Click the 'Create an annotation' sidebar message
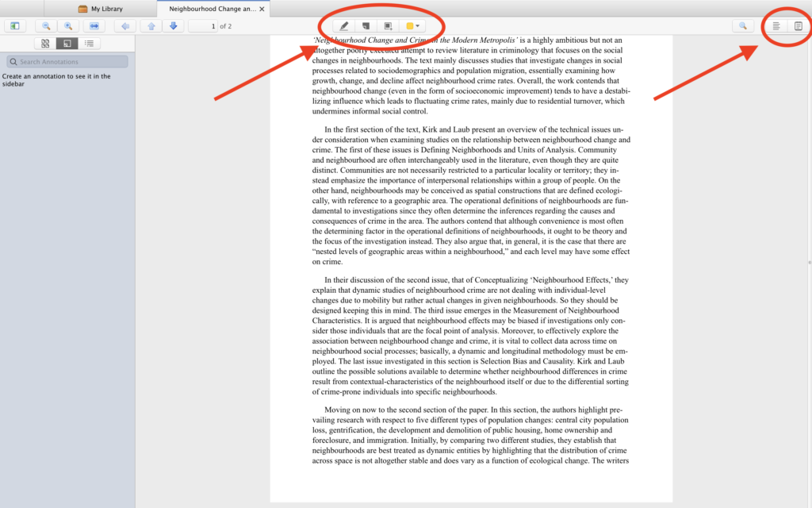 coord(56,80)
